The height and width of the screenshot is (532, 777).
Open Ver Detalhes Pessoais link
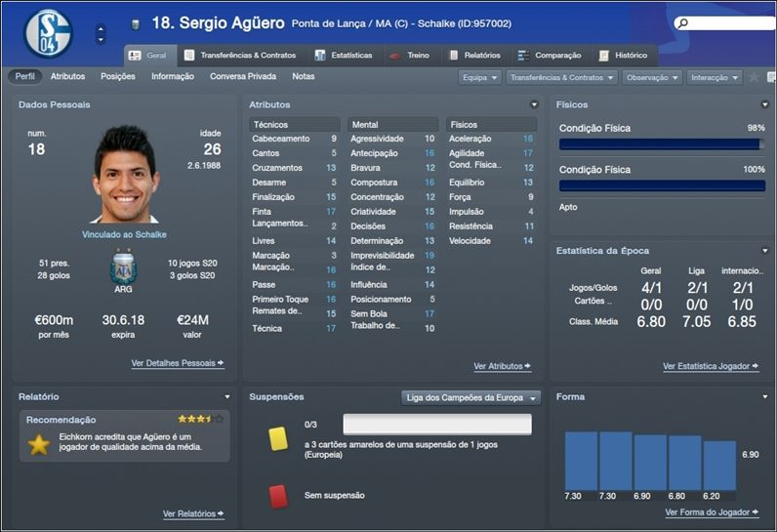point(178,363)
